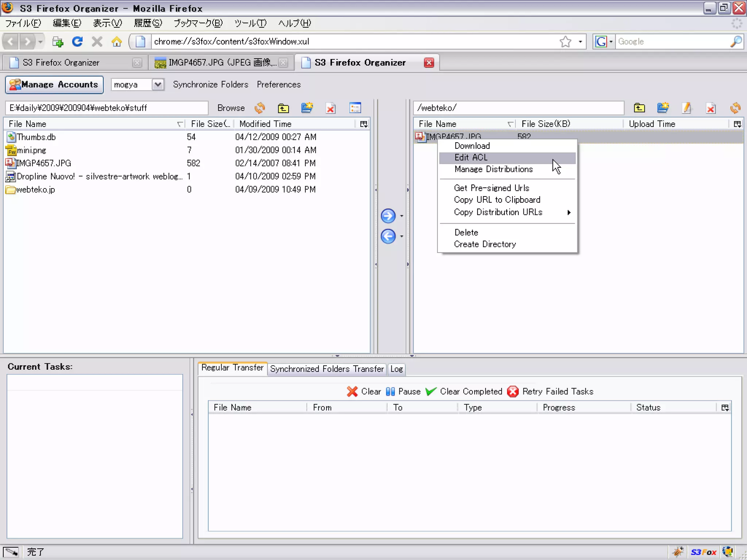The width and height of the screenshot is (747, 560).
Task: Click the red Clear X icon in transfers
Action: point(352,392)
